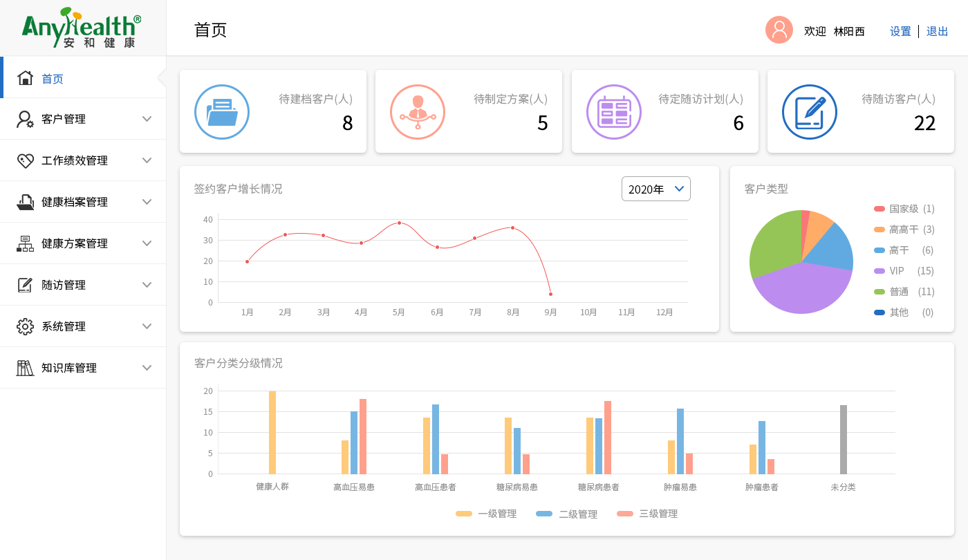The width and height of the screenshot is (968, 560).
Task: Open the 随访管理 sidebar menu
Action: [64, 285]
